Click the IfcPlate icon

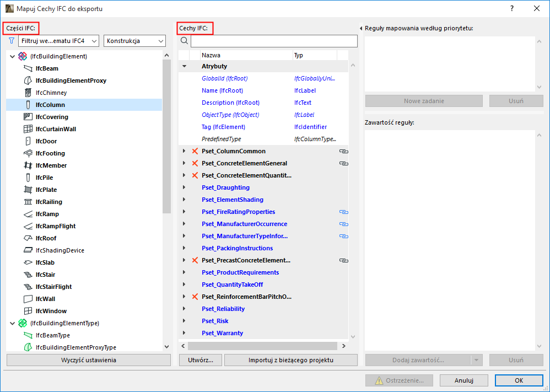pyautogui.click(x=28, y=190)
